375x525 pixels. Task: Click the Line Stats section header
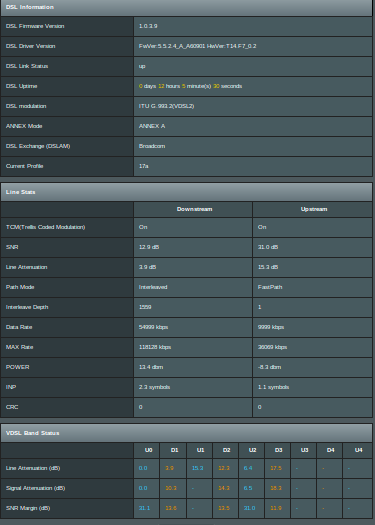click(x=186, y=192)
